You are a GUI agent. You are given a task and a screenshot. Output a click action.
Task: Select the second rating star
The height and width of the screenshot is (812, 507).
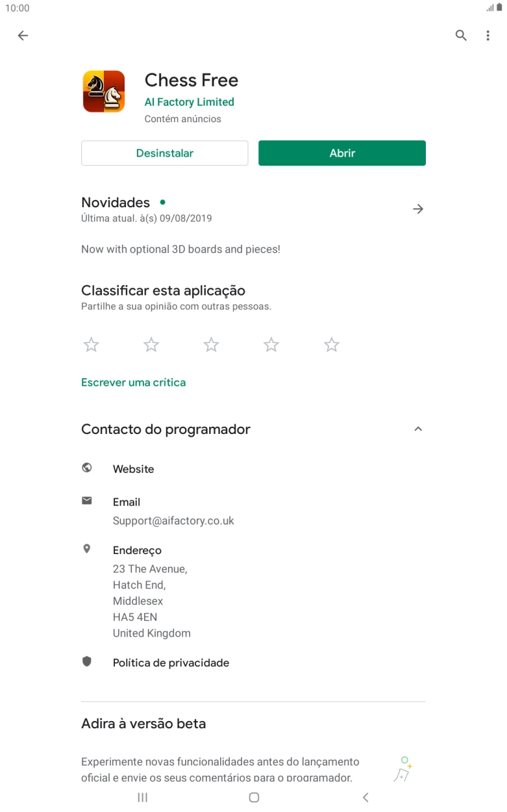pyautogui.click(x=151, y=345)
